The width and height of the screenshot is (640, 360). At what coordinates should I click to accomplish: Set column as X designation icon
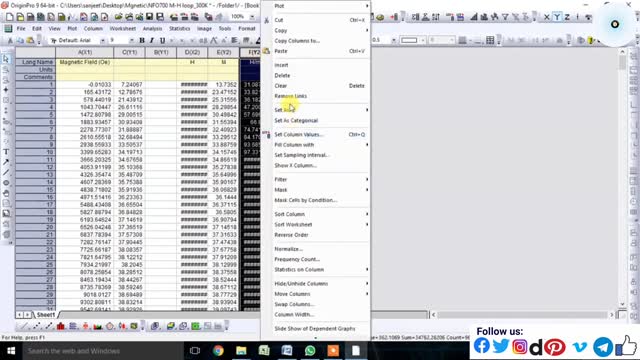point(547,17)
